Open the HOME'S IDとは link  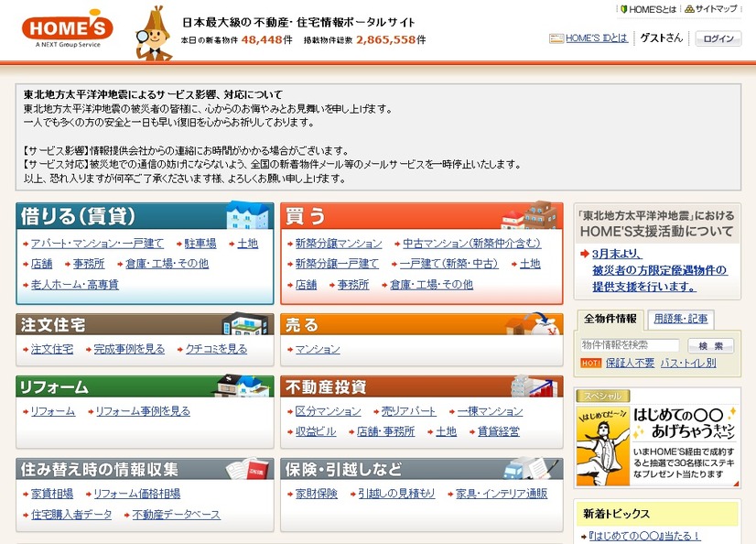pyautogui.click(x=597, y=38)
